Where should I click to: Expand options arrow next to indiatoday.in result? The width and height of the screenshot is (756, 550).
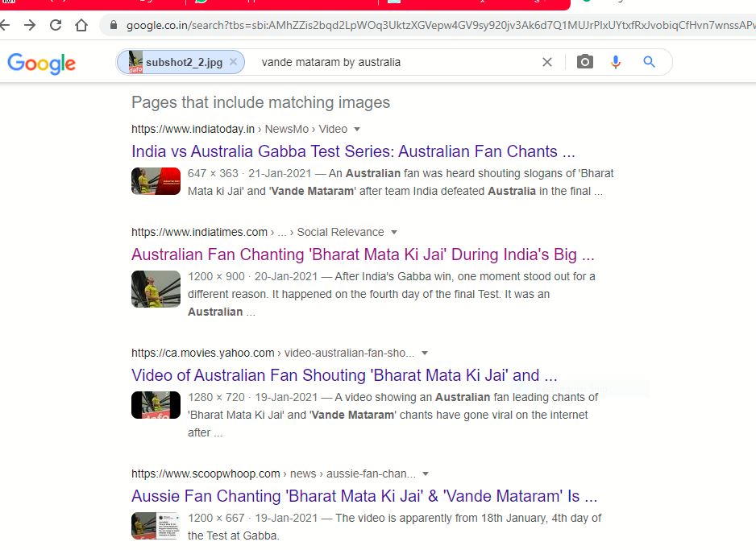pos(357,129)
